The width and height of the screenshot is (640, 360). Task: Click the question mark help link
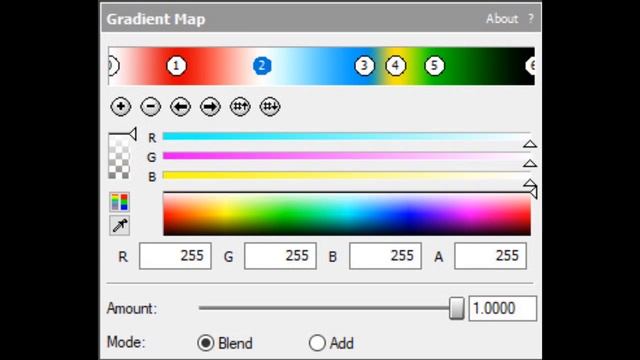pyautogui.click(x=531, y=19)
